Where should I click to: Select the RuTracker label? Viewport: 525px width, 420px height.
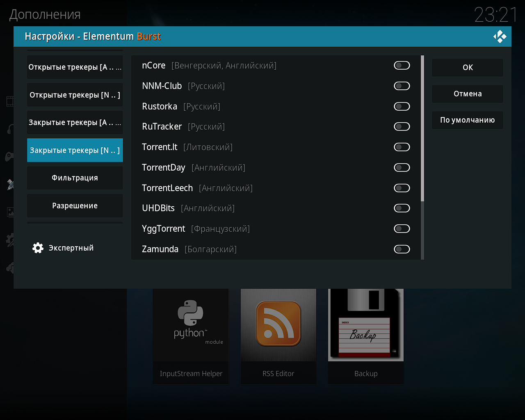click(x=162, y=127)
